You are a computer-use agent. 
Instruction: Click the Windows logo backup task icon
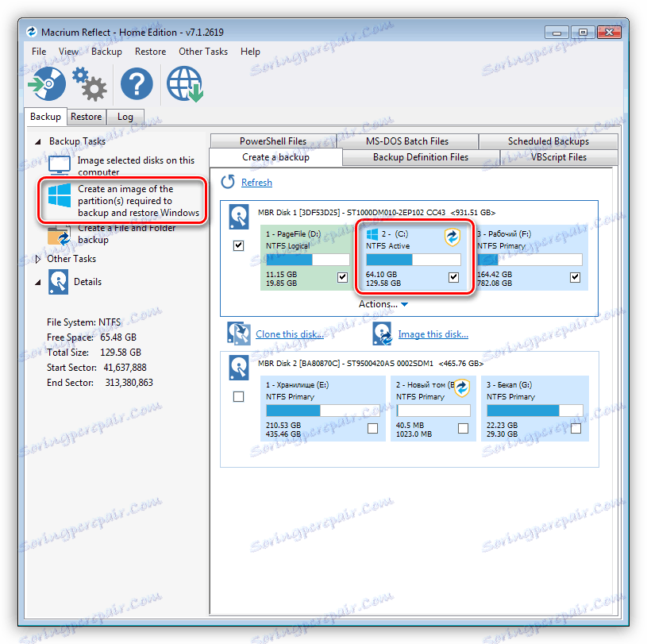(60, 195)
